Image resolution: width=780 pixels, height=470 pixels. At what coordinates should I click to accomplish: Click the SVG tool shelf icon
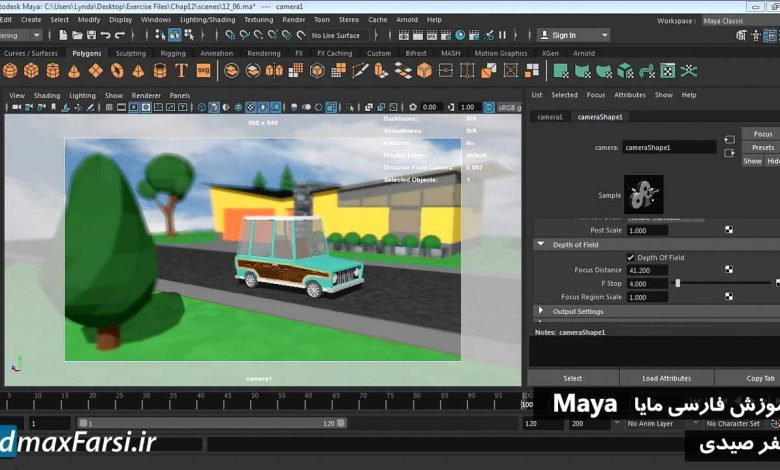[203, 71]
